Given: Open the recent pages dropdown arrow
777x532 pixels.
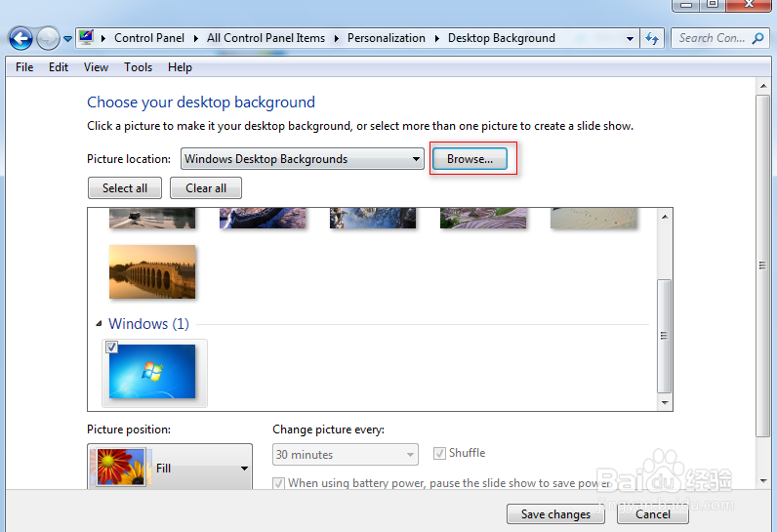Looking at the screenshot, I should click(68, 39).
